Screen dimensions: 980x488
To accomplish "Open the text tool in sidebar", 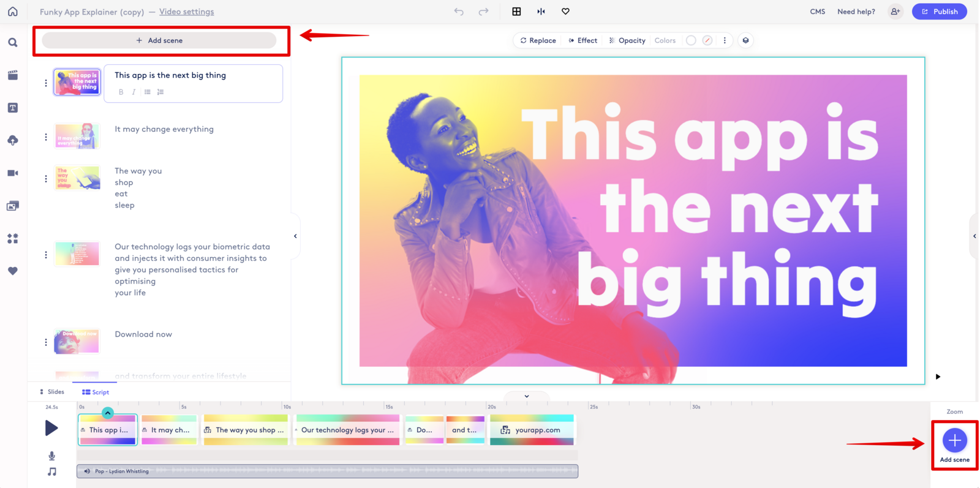I will pyautogui.click(x=13, y=108).
